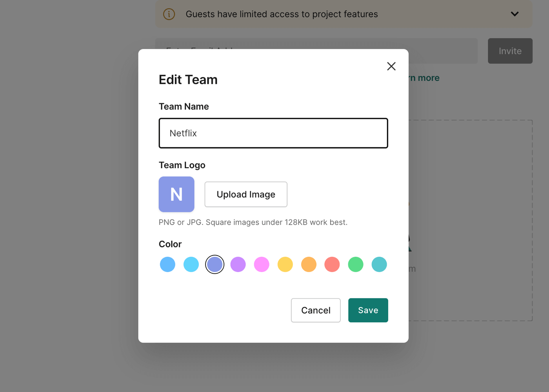Expand the guests limited access banner chevron
This screenshot has height=392, width=549.
point(514,14)
